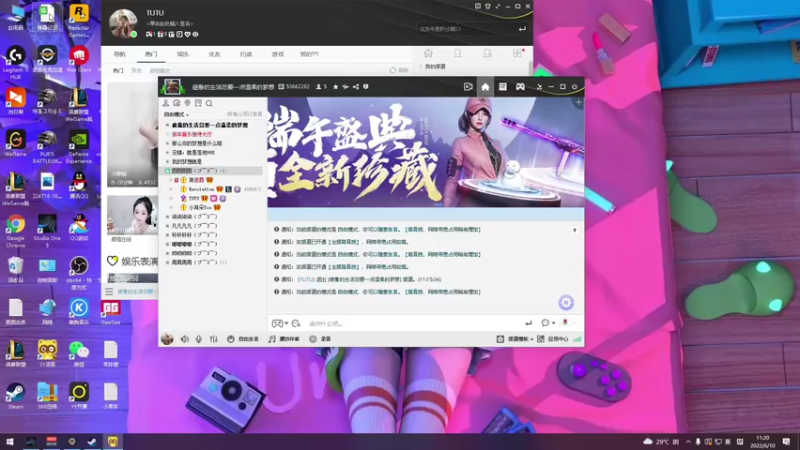Open channel info exclamation icon in header
Image resolution: width=800 pixels, height=450 pixels.
pos(366,87)
